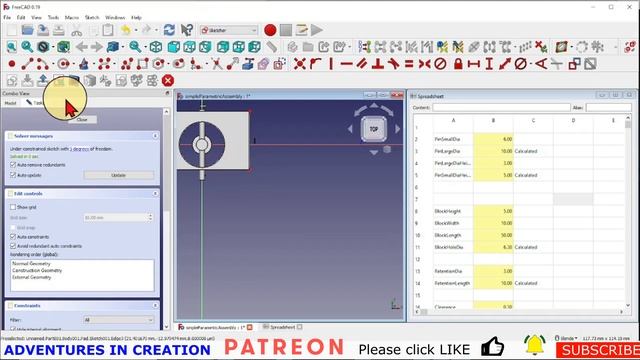Image resolution: width=640 pixels, height=360 pixels.
Task: Adjust the Grid size stepper
Action: click(151, 218)
